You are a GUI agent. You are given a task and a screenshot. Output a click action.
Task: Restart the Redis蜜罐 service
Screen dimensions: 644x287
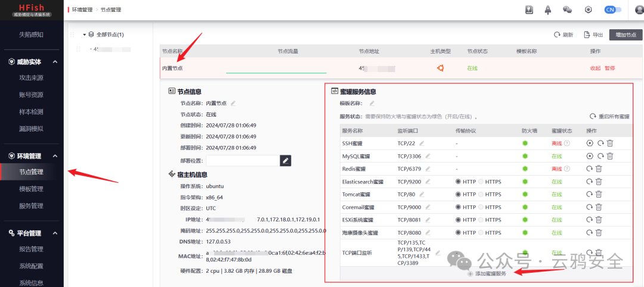pos(590,169)
